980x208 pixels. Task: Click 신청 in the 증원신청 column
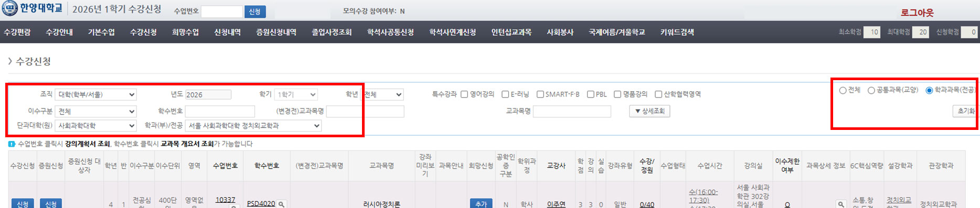pos(51,204)
